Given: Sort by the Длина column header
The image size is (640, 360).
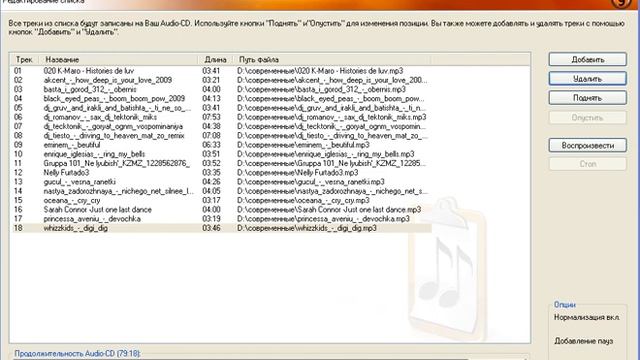Looking at the screenshot, I should 215,60.
